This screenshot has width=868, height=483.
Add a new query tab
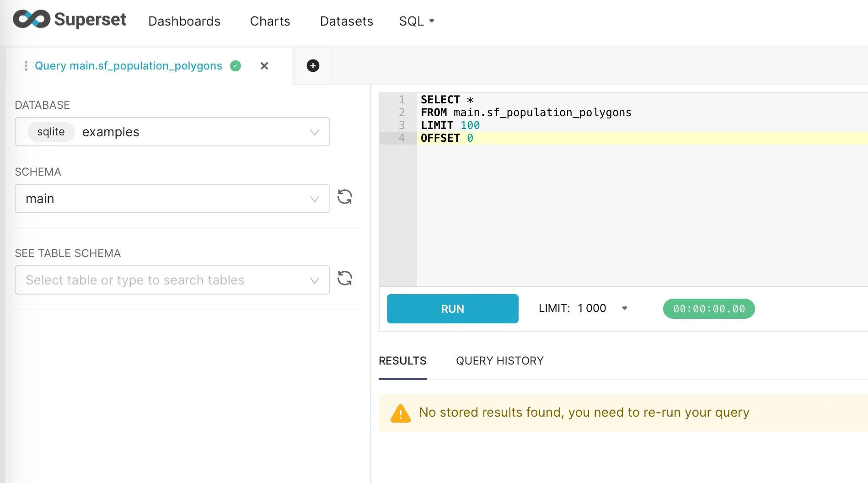313,66
